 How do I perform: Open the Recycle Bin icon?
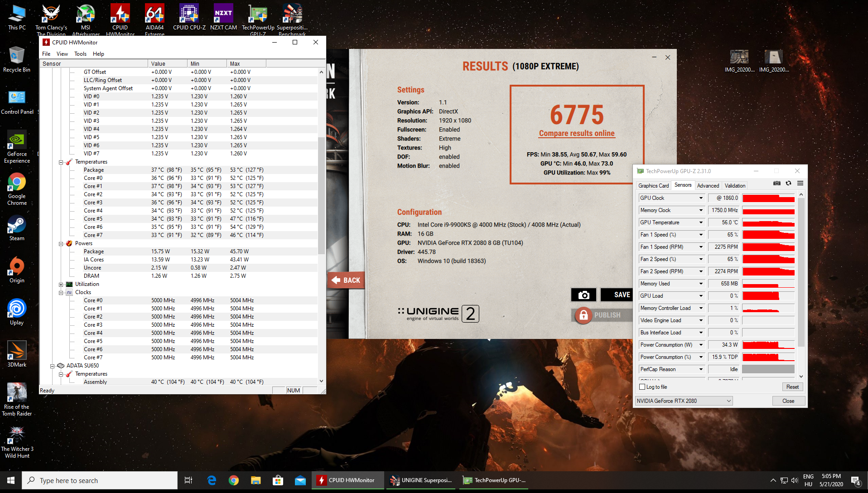(17, 59)
